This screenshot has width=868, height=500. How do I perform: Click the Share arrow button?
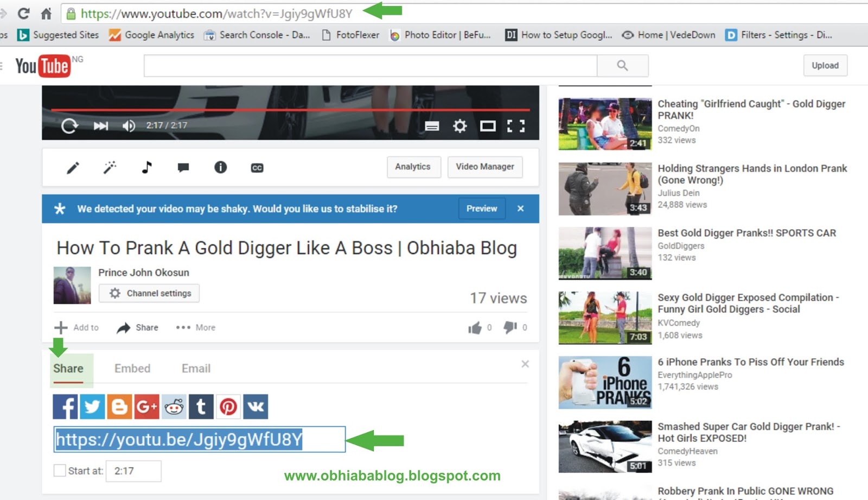(138, 327)
